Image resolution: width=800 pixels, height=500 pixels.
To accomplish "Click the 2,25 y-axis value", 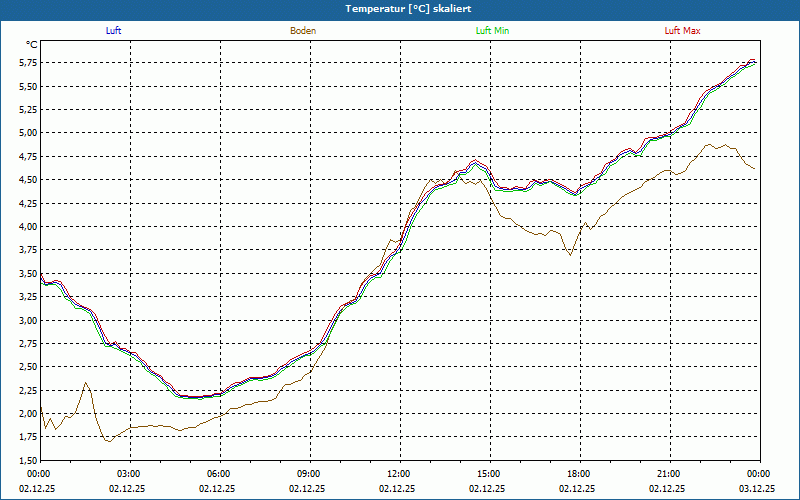I will point(28,390).
